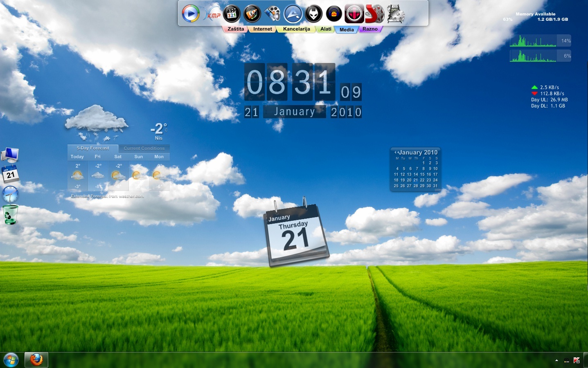Launch Media Player Classic 321 icon
The image size is (588, 368).
232,14
